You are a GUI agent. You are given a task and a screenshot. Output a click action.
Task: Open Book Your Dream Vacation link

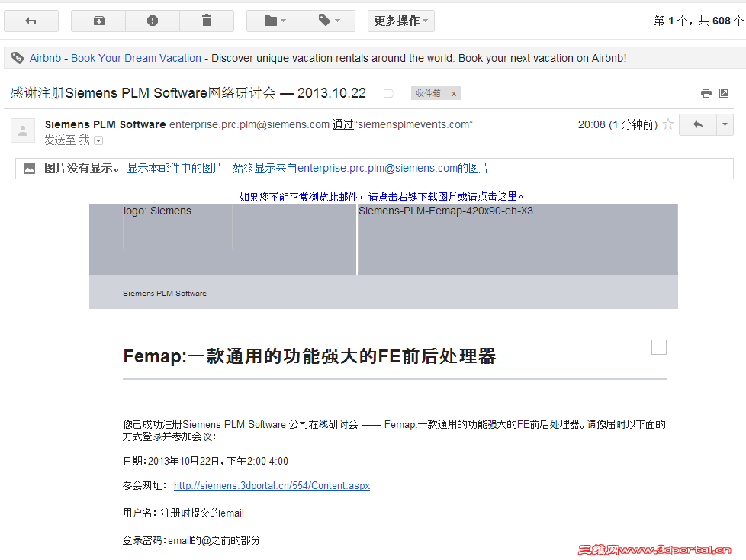click(136, 58)
